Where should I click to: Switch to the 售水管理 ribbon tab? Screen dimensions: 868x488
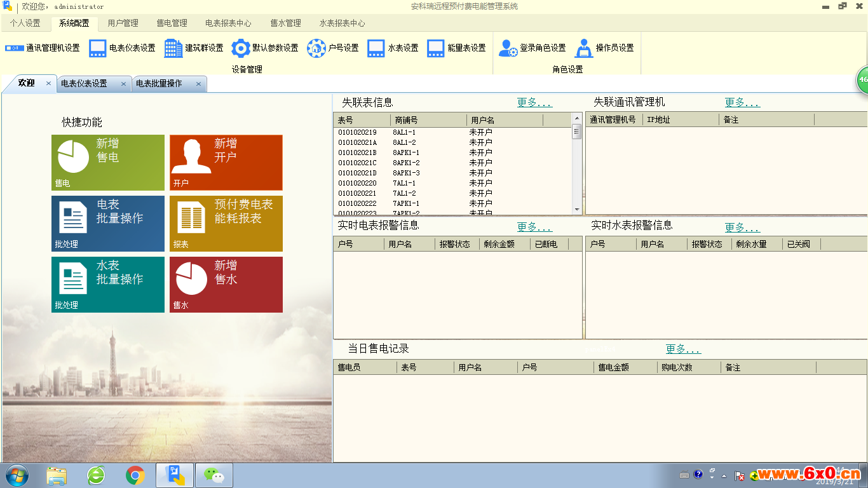(x=285, y=23)
